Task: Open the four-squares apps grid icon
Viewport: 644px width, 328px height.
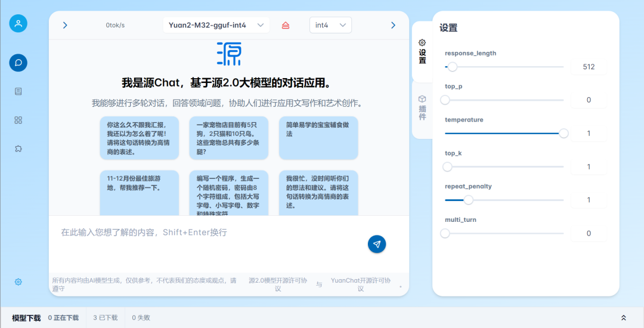Action: tap(18, 120)
